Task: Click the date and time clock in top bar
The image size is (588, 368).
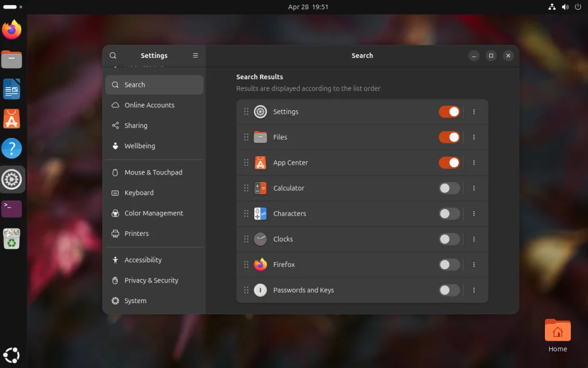Action: 308,7
